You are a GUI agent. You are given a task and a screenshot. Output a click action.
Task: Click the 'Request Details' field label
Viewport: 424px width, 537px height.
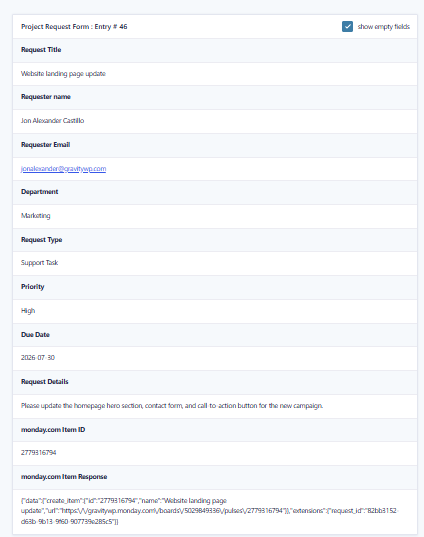(45, 382)
